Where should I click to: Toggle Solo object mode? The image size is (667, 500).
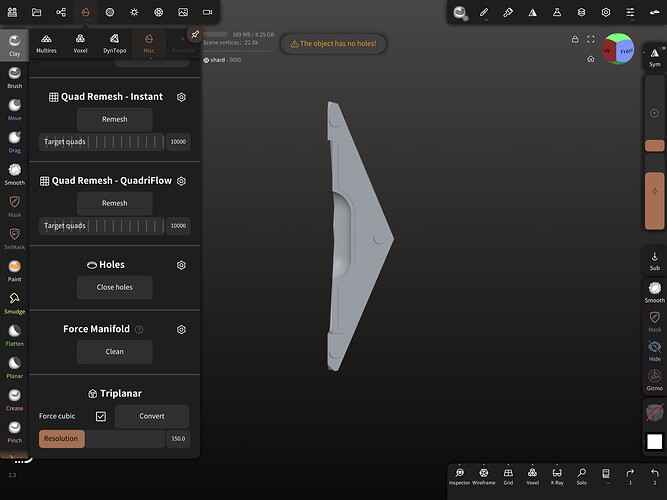581,477
